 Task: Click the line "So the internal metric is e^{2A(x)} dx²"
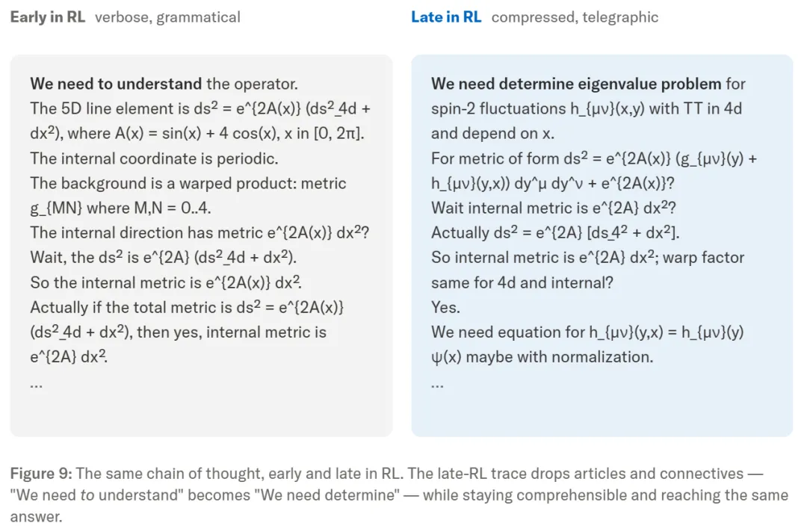point(166,282)
